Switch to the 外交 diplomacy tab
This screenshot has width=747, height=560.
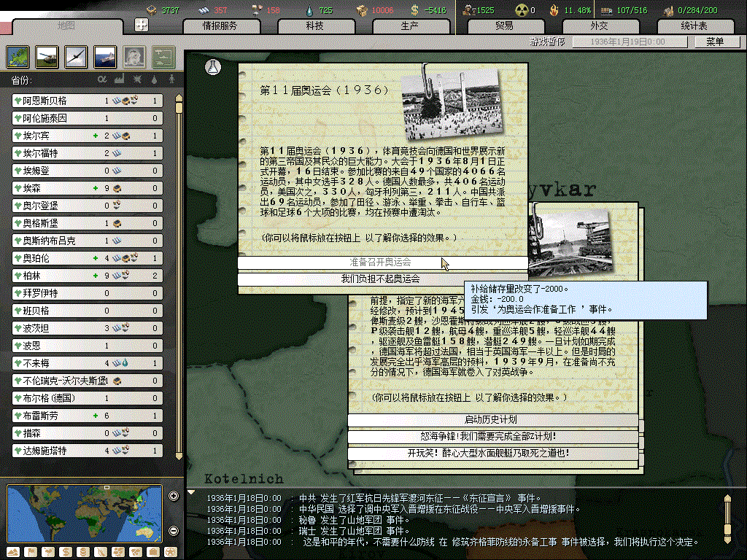pos(598,26)
